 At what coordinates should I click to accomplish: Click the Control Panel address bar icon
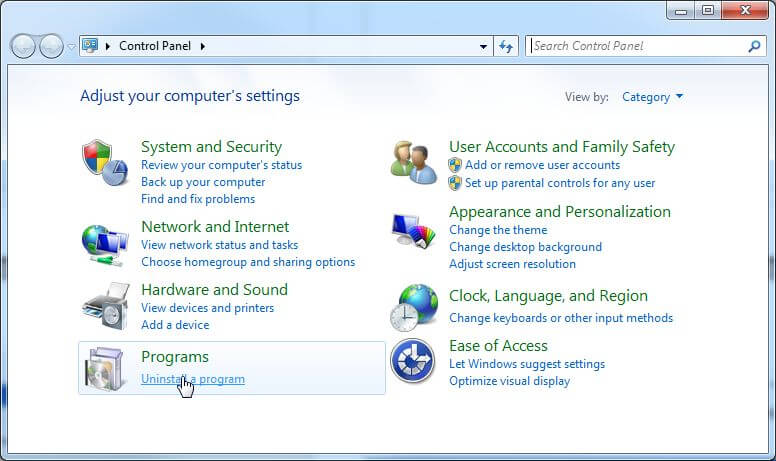coord(90,46)
